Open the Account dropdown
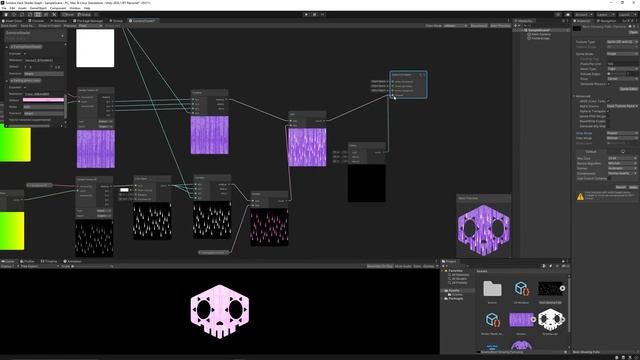 [583, 14]
